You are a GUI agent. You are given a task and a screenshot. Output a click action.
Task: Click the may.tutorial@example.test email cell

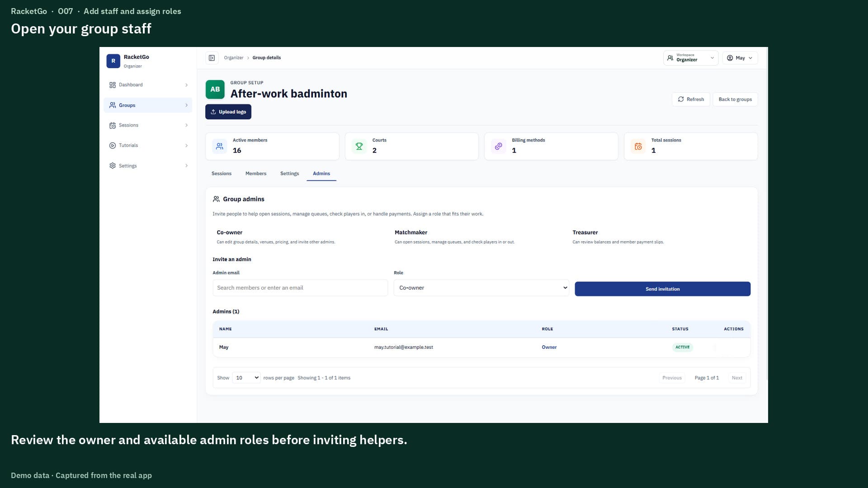(x=404, y=347)
